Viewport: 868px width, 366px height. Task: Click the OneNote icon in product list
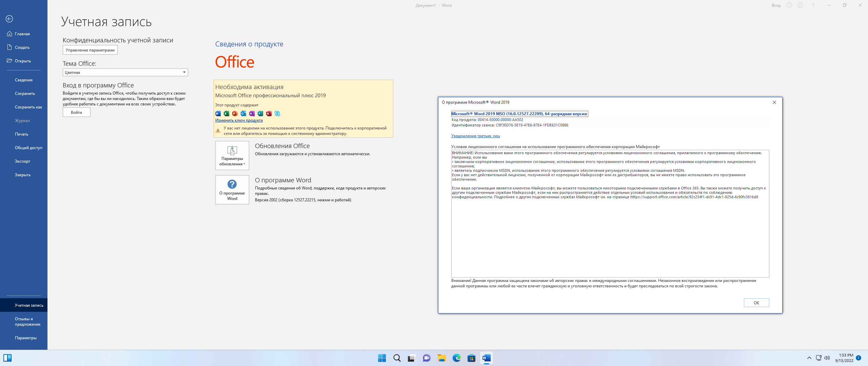(252, 114)
